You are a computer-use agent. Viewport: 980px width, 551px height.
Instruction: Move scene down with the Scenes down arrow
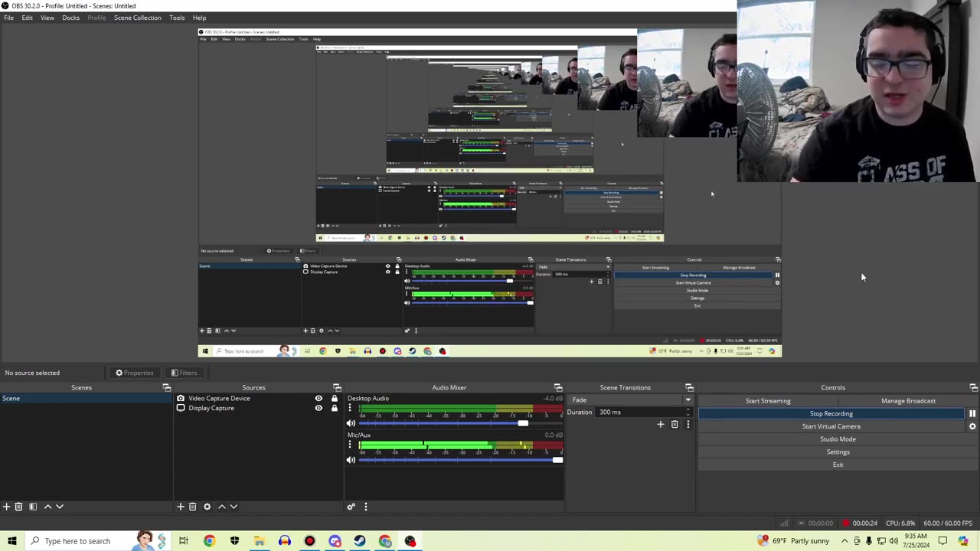click(60, 507)
